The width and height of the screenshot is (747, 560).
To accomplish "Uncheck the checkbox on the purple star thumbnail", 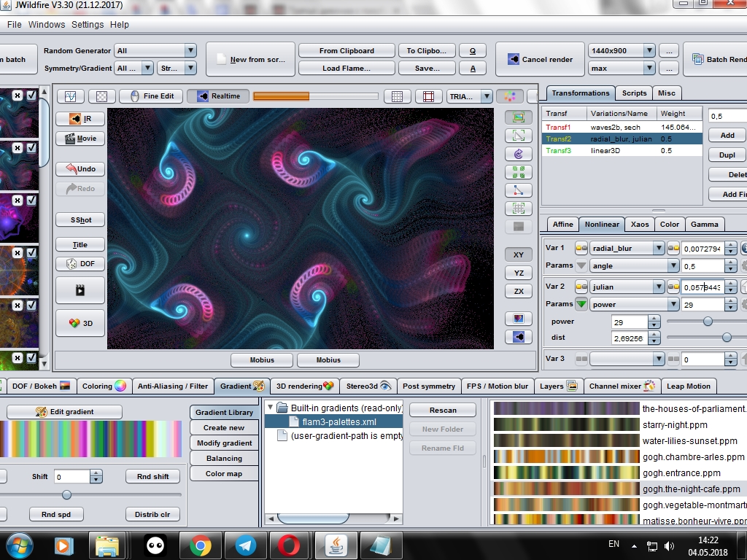I will click(31, 201).
